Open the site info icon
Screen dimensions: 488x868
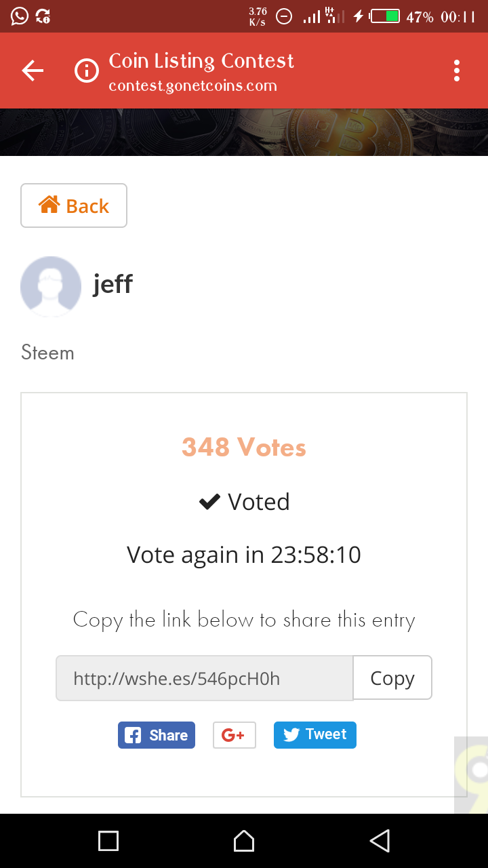(x=86, y=71)
